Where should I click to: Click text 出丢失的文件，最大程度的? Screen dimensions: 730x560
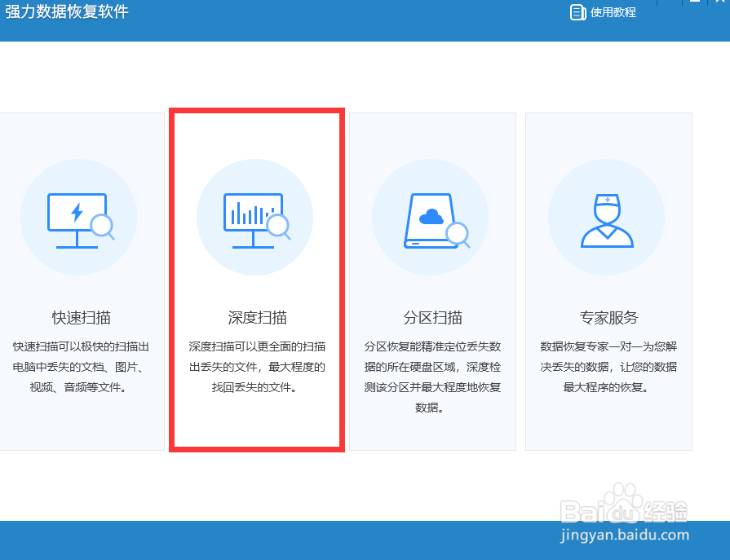tap(257, 367)
